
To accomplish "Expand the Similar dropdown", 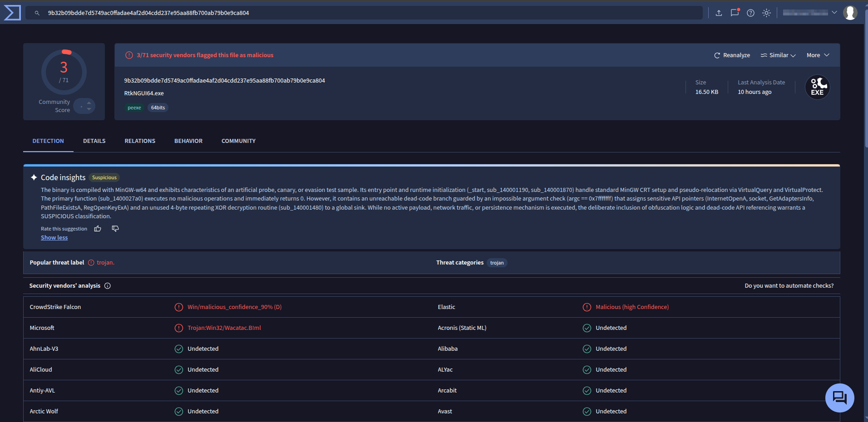I will (x=778, y=55).
